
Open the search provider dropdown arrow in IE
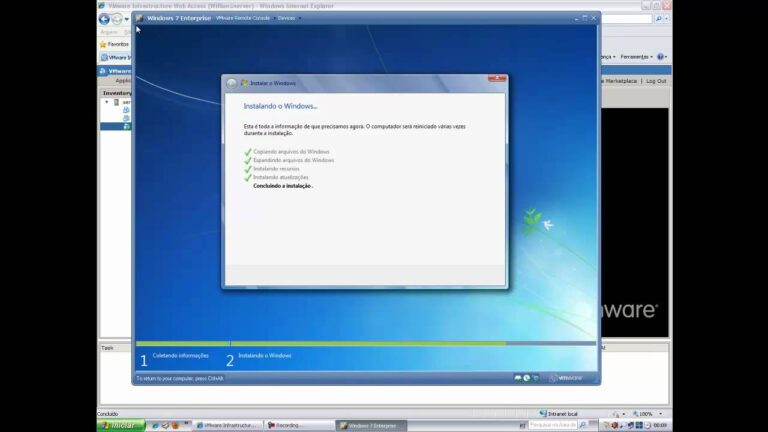(x=666, y=19)
